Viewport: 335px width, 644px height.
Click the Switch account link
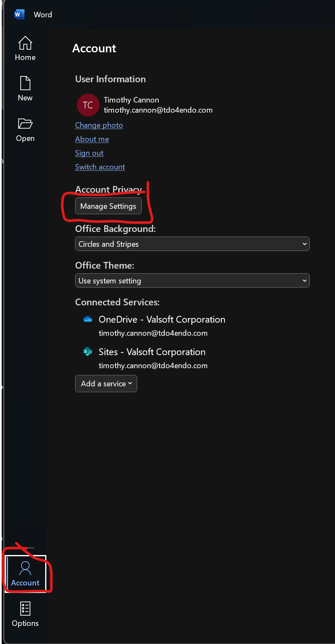pos(100,167)
